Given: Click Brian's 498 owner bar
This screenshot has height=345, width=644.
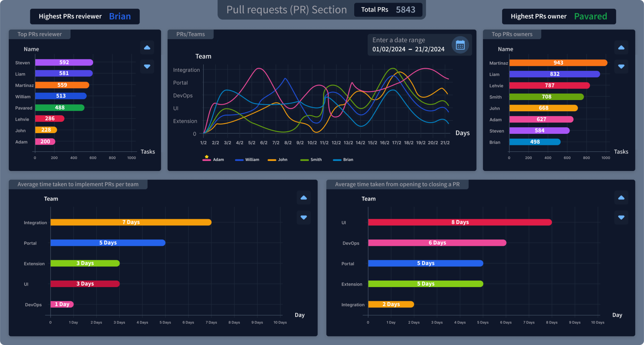Looking at the screenshot, I should click(535, 142).
